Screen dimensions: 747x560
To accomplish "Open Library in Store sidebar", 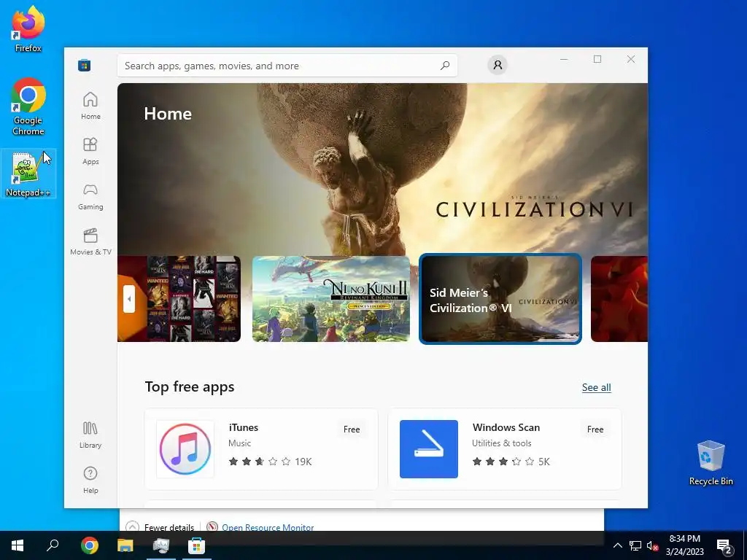I will (90, 435).
